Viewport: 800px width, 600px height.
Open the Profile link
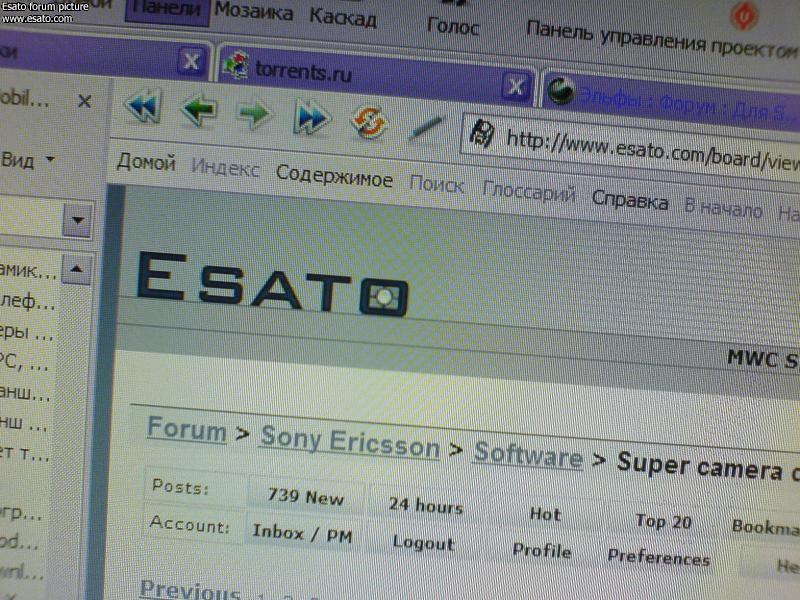pyautogui.click(x=542, y=550)
